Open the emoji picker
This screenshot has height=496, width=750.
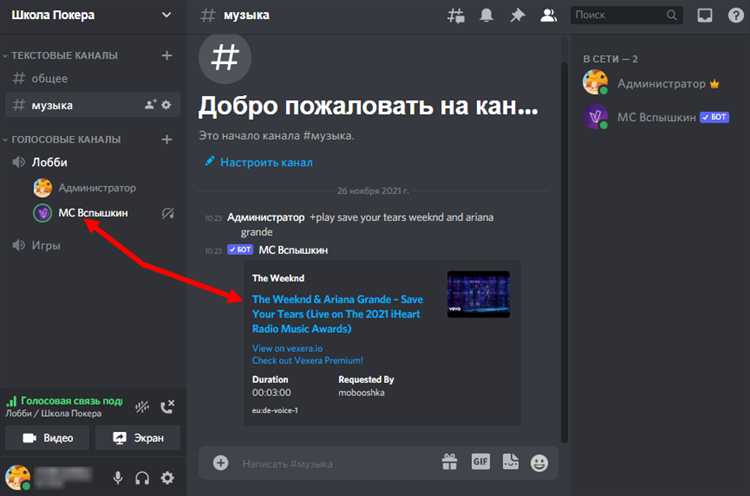pyautogui.click(x=539, y=463)
